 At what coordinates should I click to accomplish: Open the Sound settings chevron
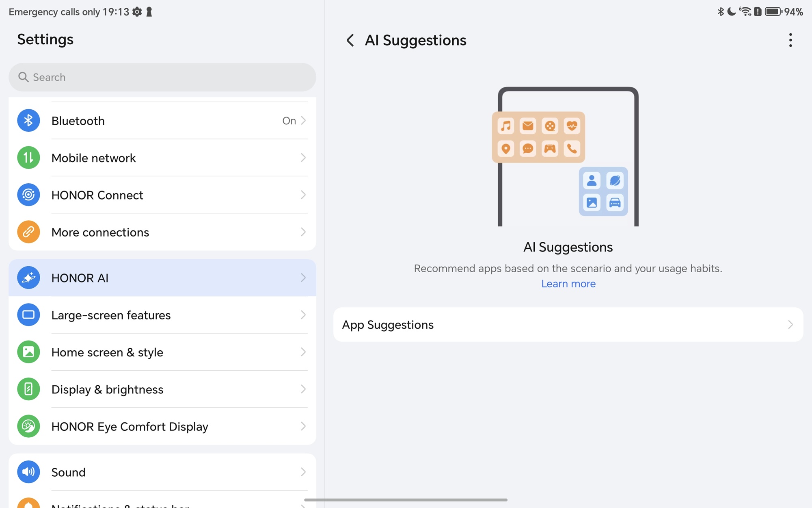coord(303,472)
